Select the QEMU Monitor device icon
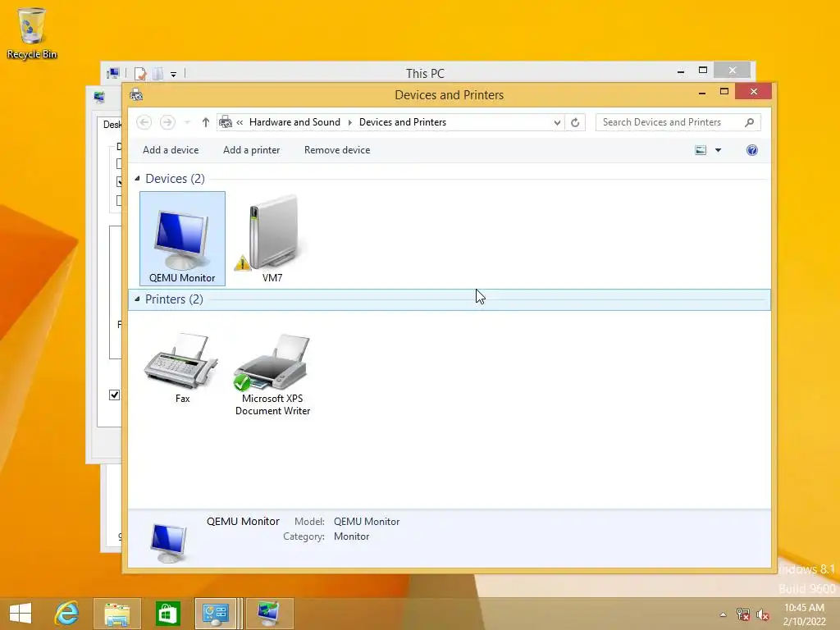 click(182, 239)
